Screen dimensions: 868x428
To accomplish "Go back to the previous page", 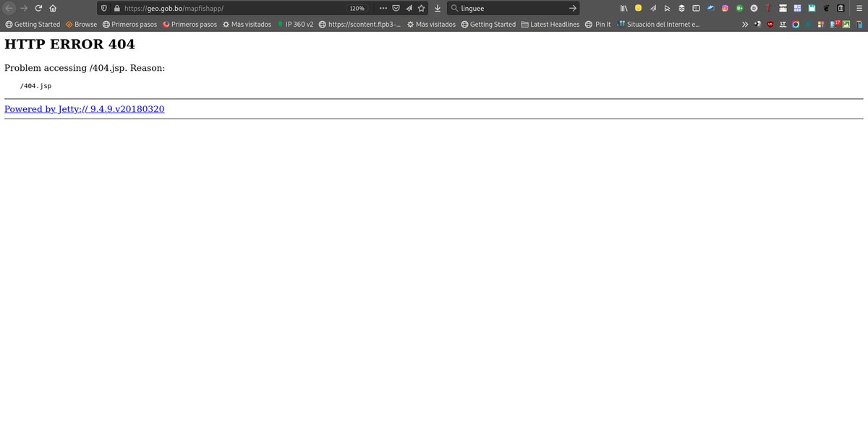I will [x=9, y=8].
